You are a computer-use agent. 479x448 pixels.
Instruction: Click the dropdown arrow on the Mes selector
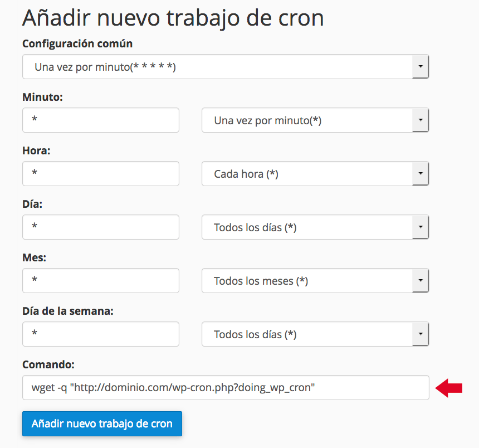(x=421, y=280)
